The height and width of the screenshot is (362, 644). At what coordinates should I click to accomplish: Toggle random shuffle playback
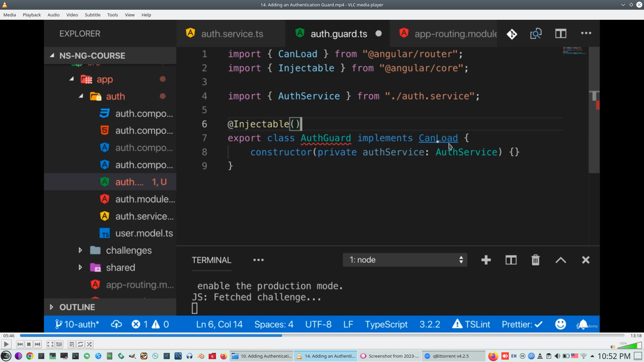tap(89, 344)
